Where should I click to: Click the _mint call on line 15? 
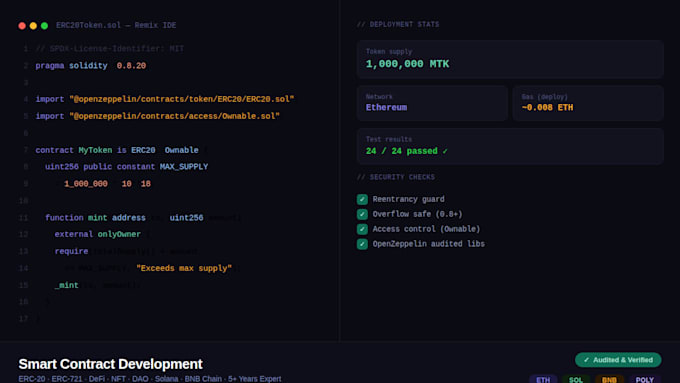(66, 285)
